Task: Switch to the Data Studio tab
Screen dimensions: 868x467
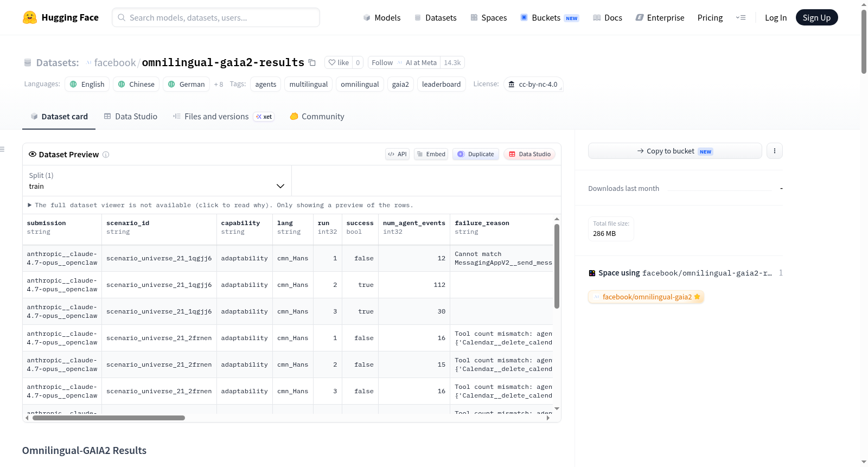Action: click(x=131, y=116)
